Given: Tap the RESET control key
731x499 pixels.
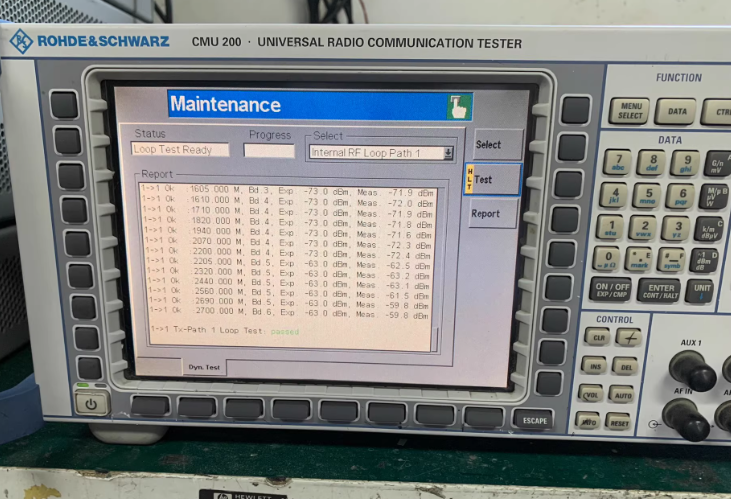Looking at the screenshot, I should click(x=618, y=423).
